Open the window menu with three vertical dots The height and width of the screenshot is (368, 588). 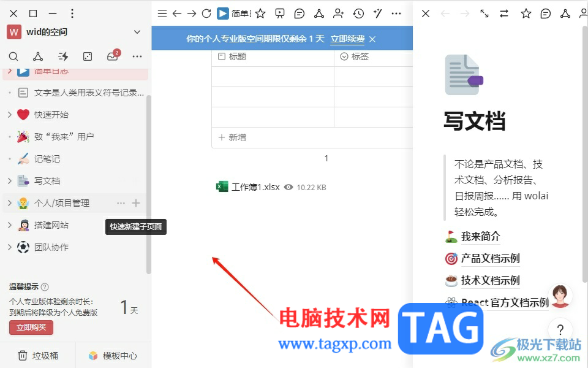point(72,13)
